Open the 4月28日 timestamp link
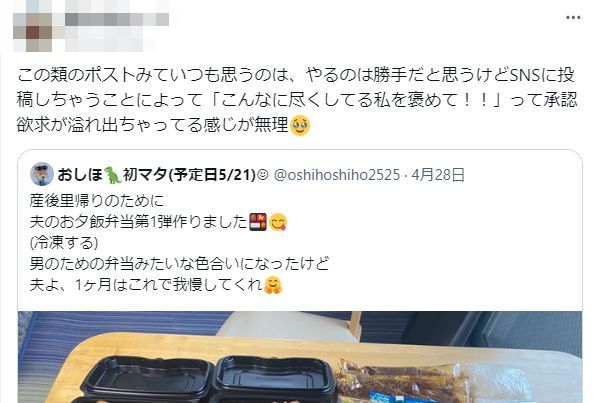 (x=438, y=175)
